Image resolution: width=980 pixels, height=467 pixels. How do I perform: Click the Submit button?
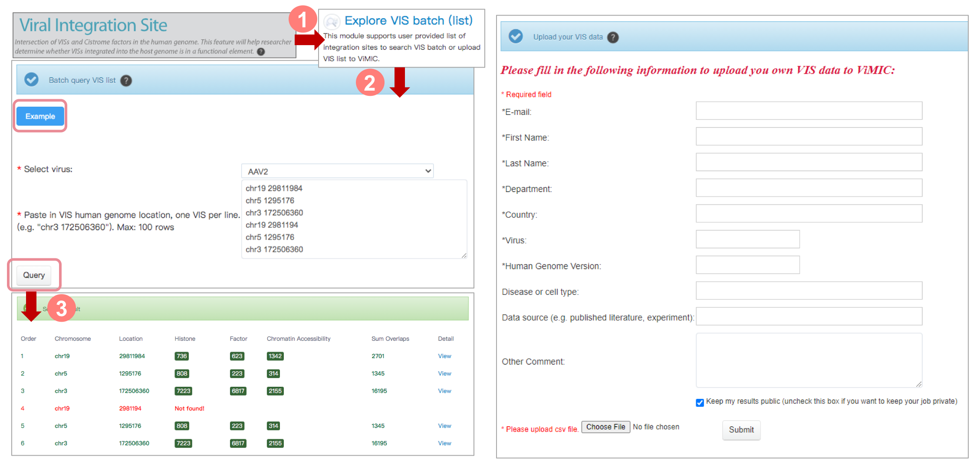tap(741, 430)
